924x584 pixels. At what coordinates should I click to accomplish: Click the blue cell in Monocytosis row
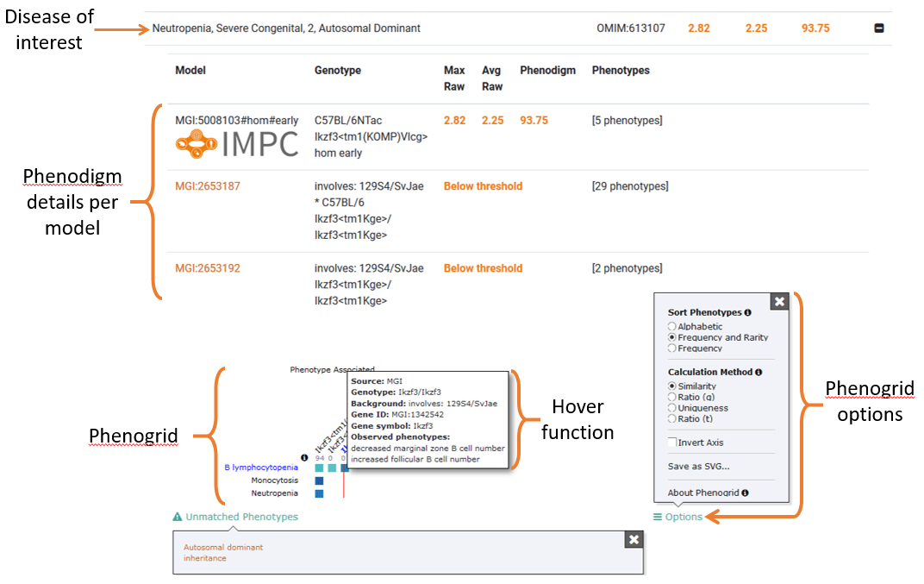tap(320, 480)
